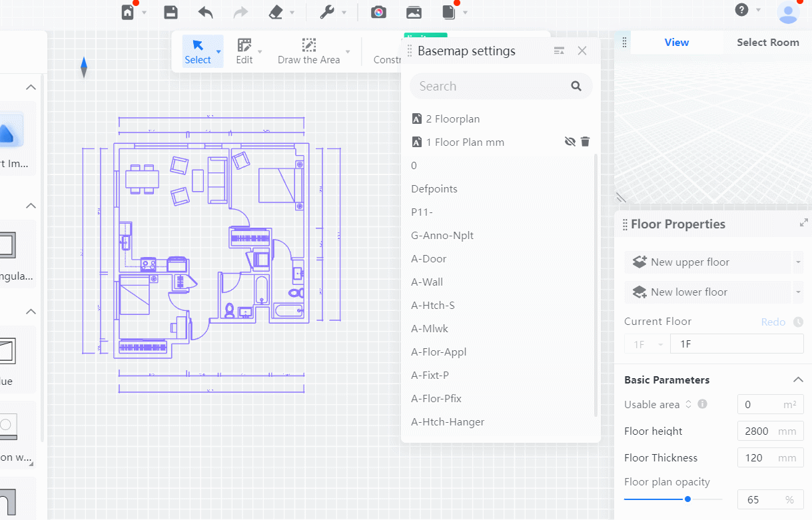Viewport: 812px width, 520px height.
Task: Open the image gallery icon
Action: click(414, 12)
